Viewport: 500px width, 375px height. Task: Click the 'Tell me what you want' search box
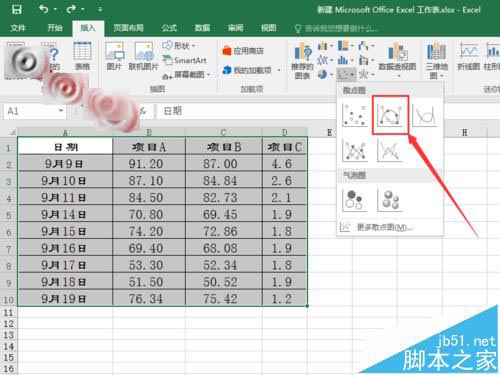coord(337,28)
